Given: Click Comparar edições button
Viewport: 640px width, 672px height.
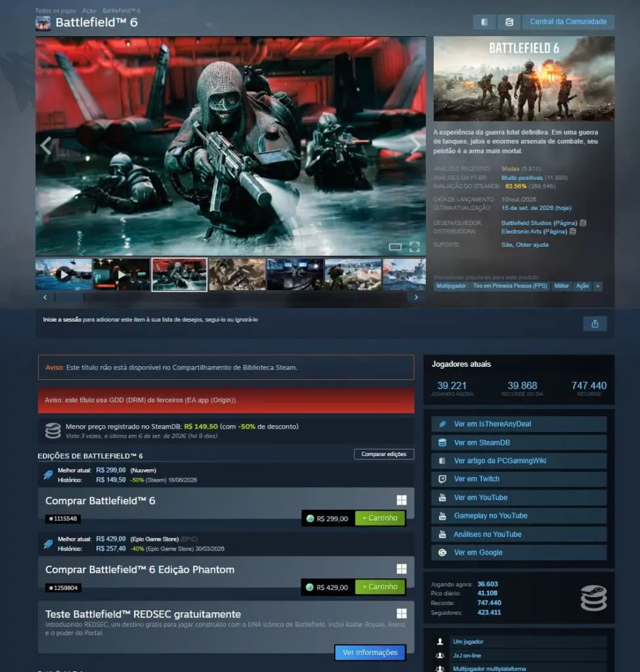Looking at the screenshot, I should pos(383,454).
